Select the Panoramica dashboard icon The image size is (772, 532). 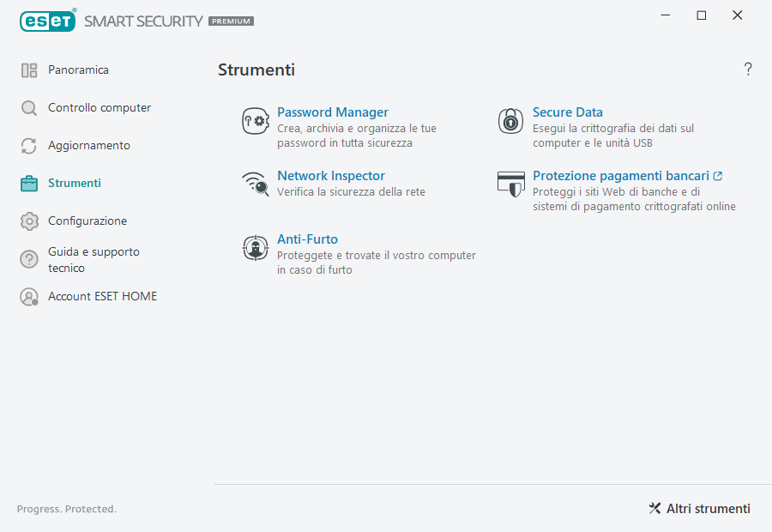29,70
